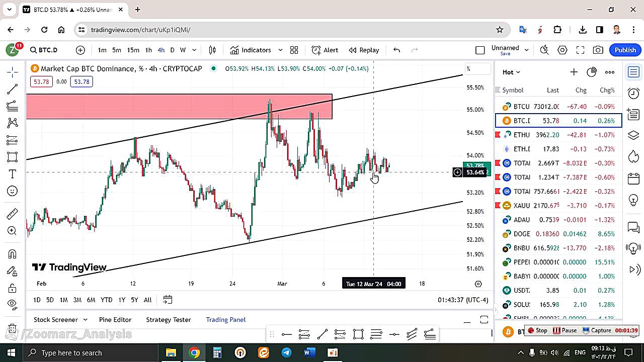Image resolution: width=644 pixels, height=362 pixels.
Task: Select the text annotation tool
Action: click(13, 174)
